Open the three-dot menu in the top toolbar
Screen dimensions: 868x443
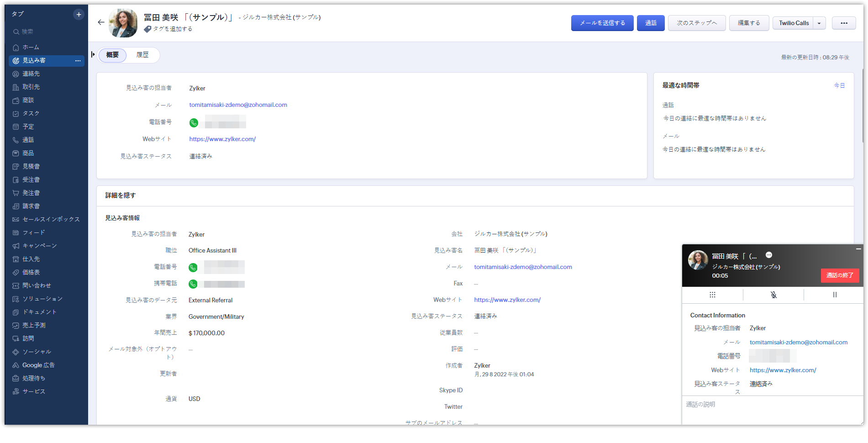tap(844, 23)
